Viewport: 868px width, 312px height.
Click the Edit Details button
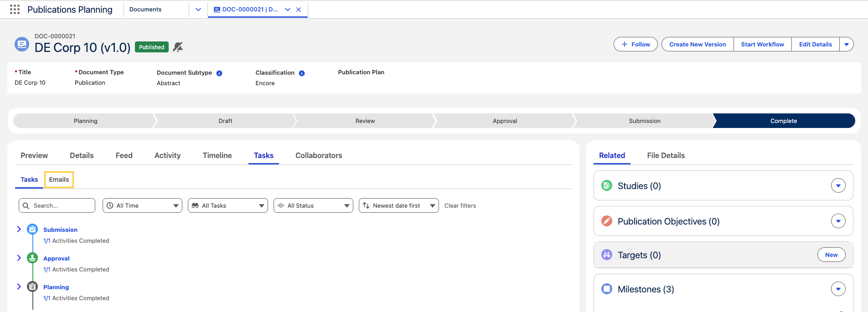point(815,44)
